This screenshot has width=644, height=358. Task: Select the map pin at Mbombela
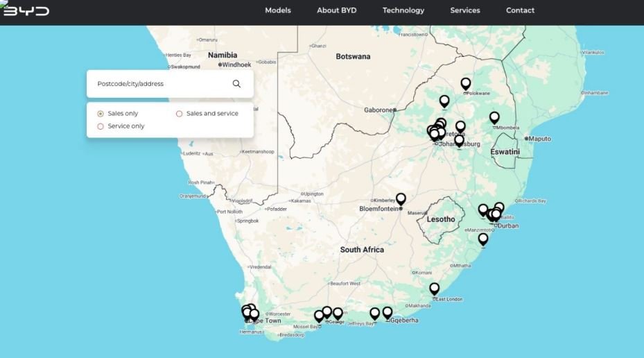(494, 117)
